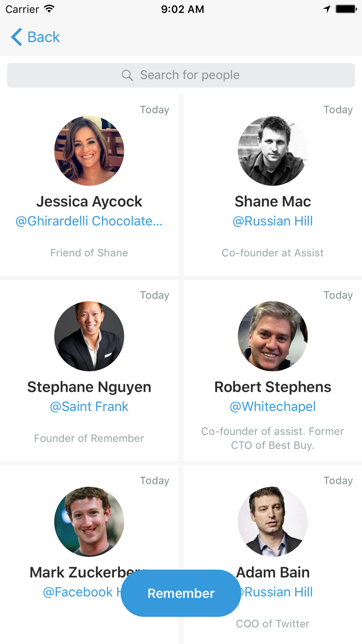Tap the Back chevron arrow icon
362x644 pixels.
click(x=17, y=37)
